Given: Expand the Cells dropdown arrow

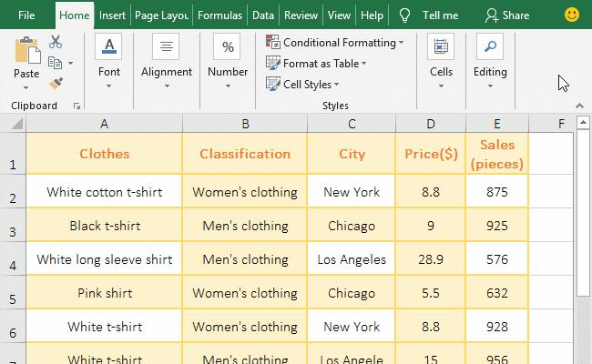Looking at the screenshot, I should coord(441,86).
